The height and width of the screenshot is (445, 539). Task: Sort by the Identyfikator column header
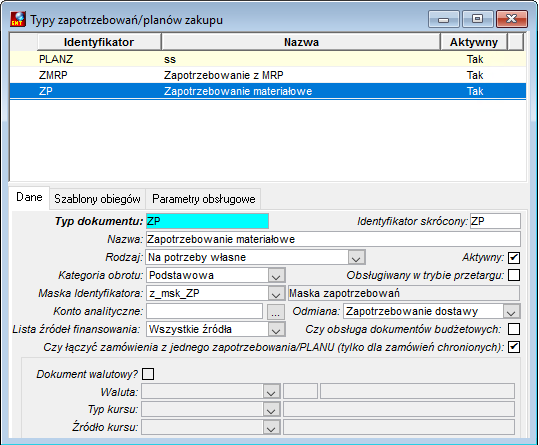click(x=99, y=42)
